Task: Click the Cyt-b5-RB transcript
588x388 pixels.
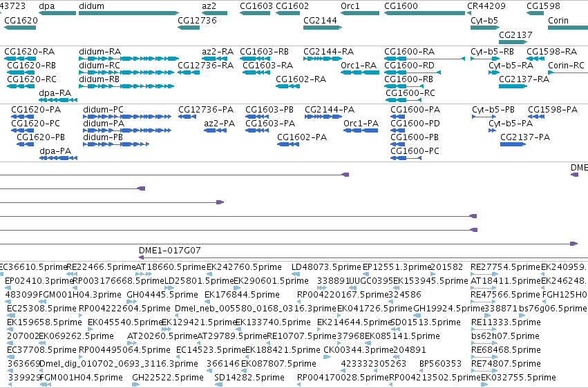Action: [x=485, y=59]
